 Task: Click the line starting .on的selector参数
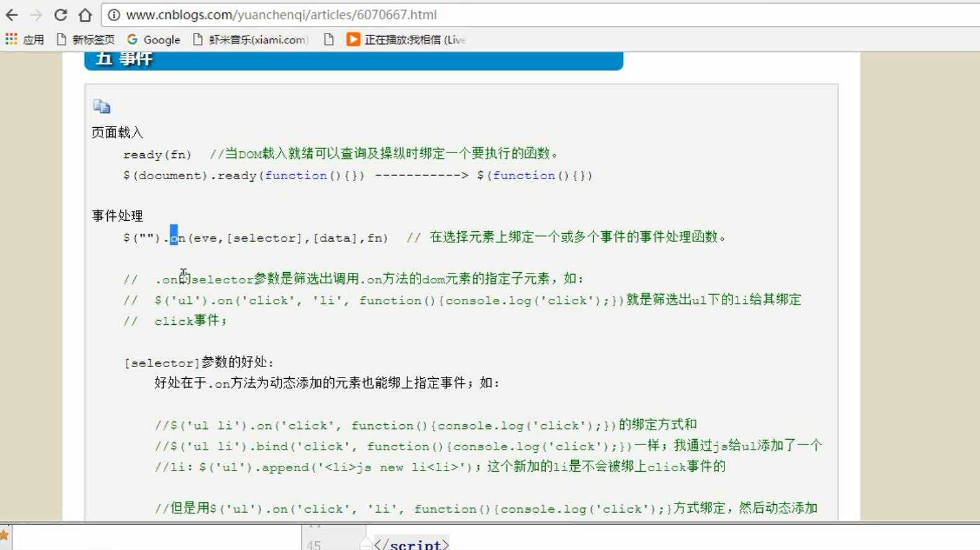(354, 279)
